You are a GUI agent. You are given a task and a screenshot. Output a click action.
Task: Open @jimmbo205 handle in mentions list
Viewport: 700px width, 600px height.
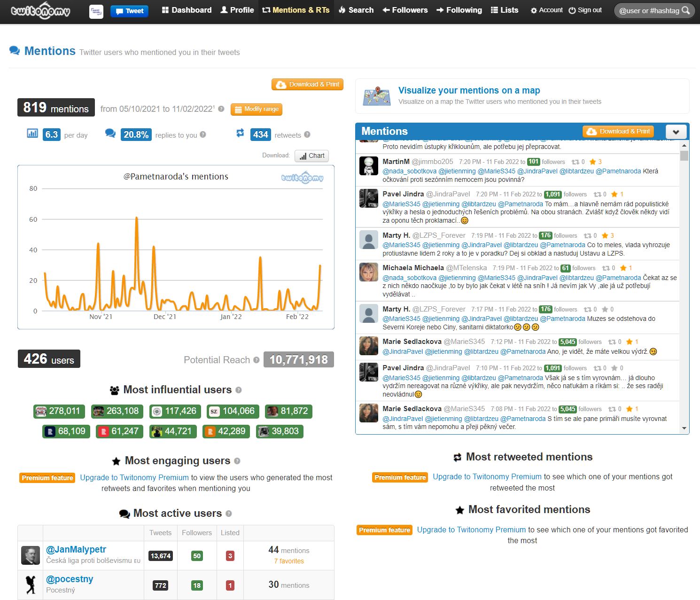(432, 162)
